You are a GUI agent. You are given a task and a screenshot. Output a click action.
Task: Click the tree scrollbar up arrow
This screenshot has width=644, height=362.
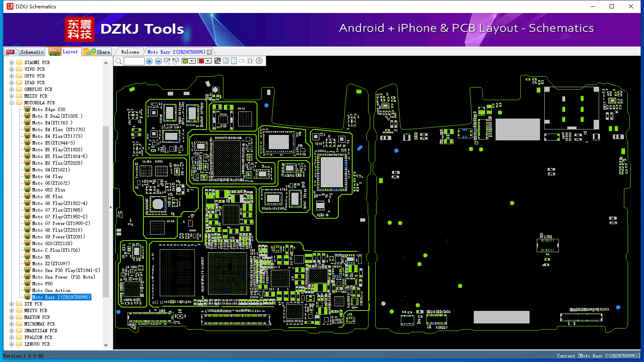(106, 63)
